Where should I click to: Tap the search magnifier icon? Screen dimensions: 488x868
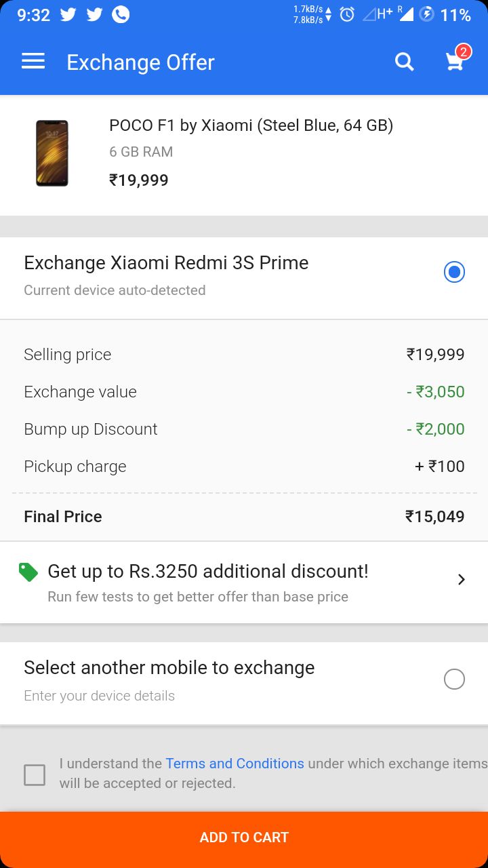tap(405, 62)
